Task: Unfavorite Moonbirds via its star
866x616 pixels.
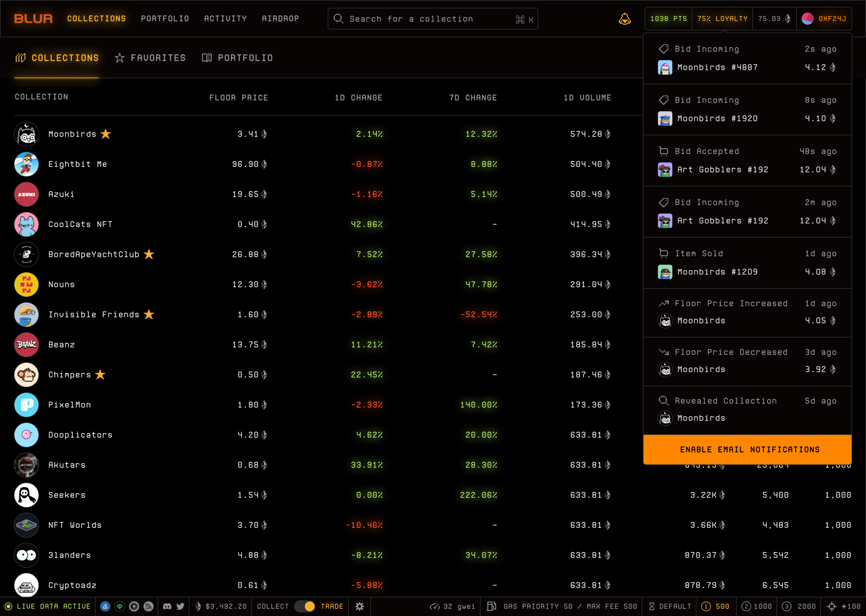Action: coord(106,134)
